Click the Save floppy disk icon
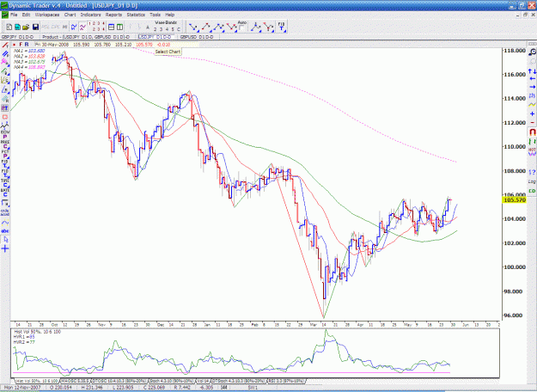Viewport: 537px width, 392px height. click(x=35, y=27)
